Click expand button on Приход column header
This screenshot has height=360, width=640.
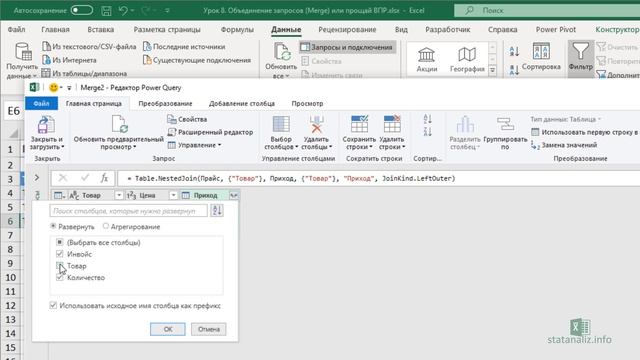(x=233, y=196)
